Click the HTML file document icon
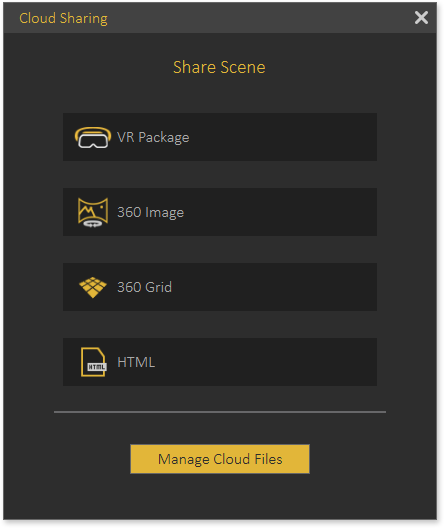 93,362
